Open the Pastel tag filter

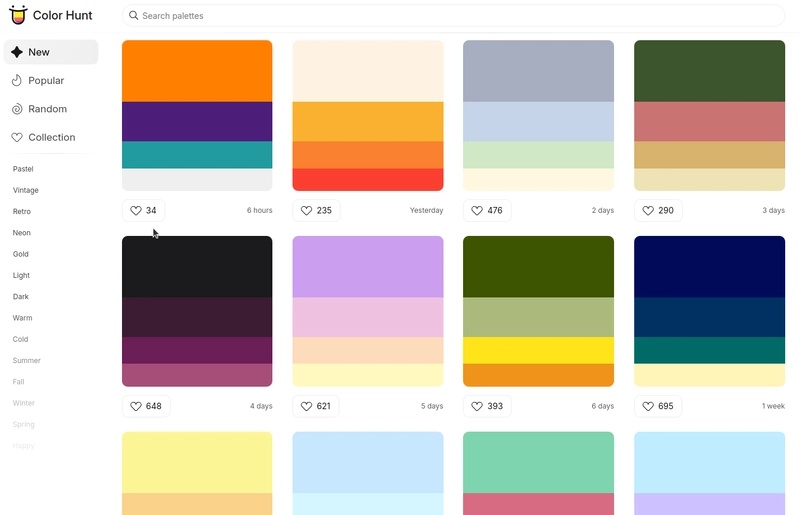pyautogui.click(x=23, y=169)
